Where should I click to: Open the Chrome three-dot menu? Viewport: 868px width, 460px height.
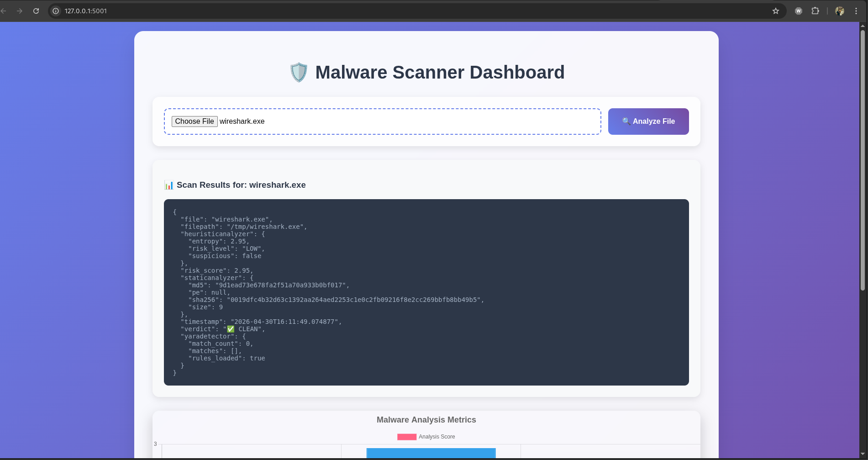tap(856, 11)
